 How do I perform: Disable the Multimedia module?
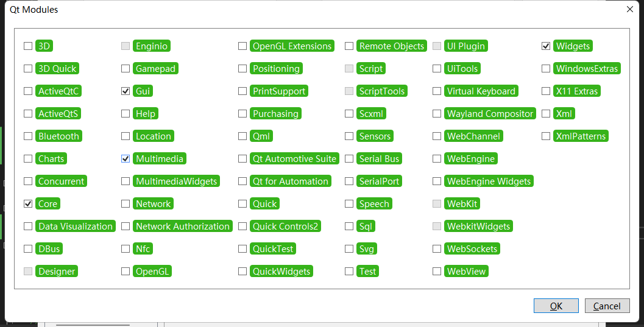point(126,158)
